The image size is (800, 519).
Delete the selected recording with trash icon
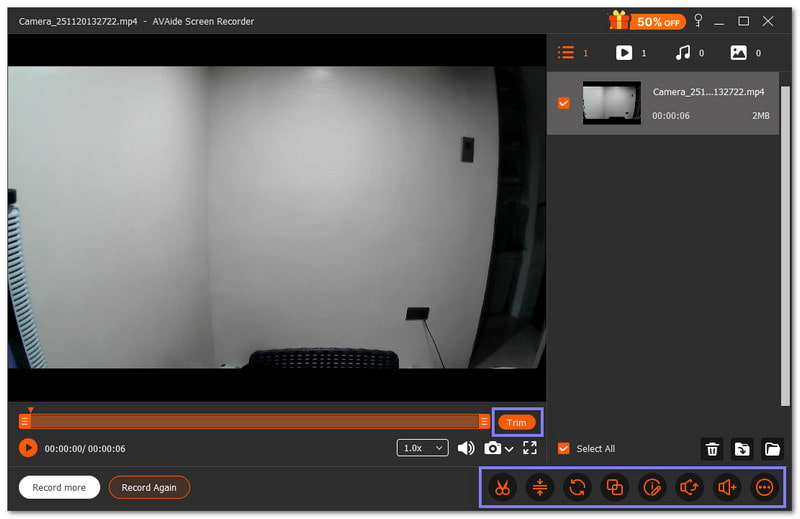[712, 449]
